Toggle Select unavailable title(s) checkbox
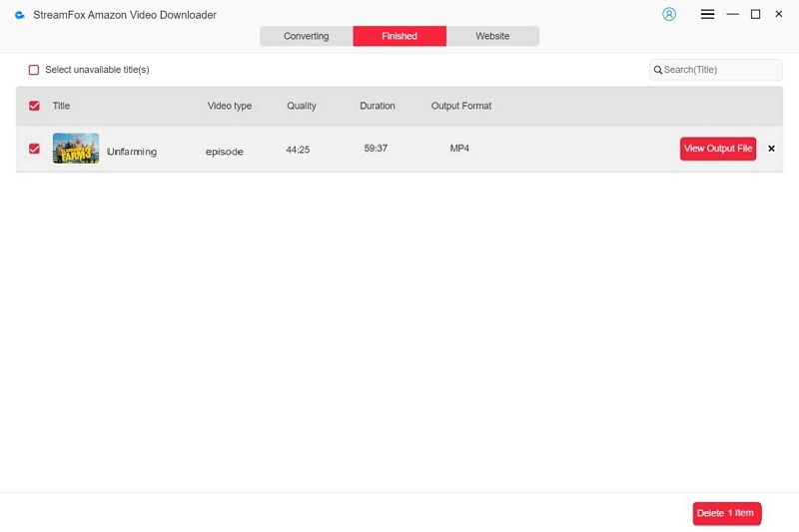This screenshot has width=799, height=532. 34,70
